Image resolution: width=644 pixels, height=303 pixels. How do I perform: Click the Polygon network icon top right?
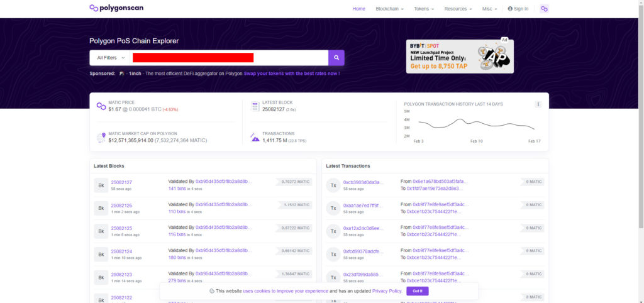click(x=544, y=9)
